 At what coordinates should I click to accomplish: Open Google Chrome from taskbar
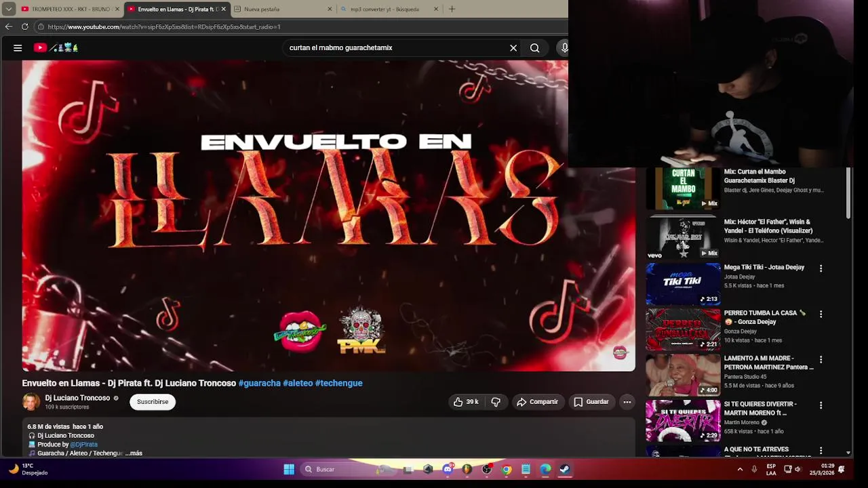pos(507,469)
